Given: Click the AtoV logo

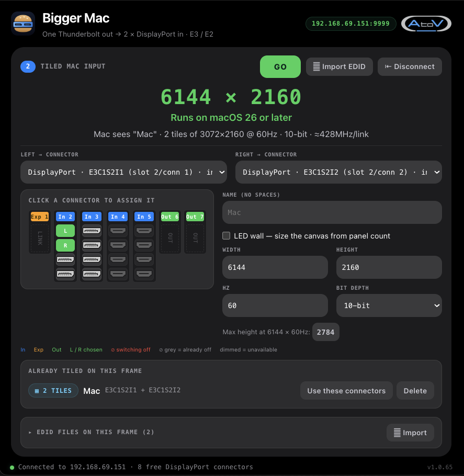Looking at the screenshot, I should (426, 24).
